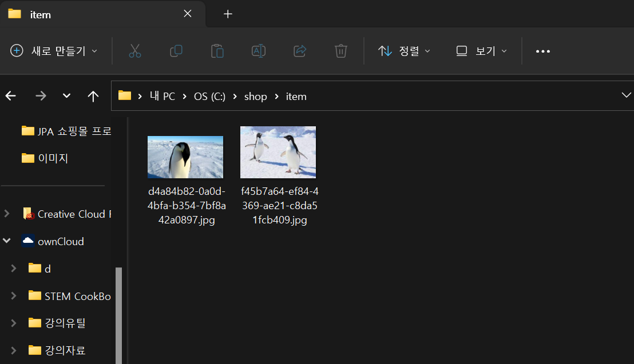Open JPA 쇼핑몰 프로 folder in sidebar
This screenshot has height=364, width=634.
(66, 131)
